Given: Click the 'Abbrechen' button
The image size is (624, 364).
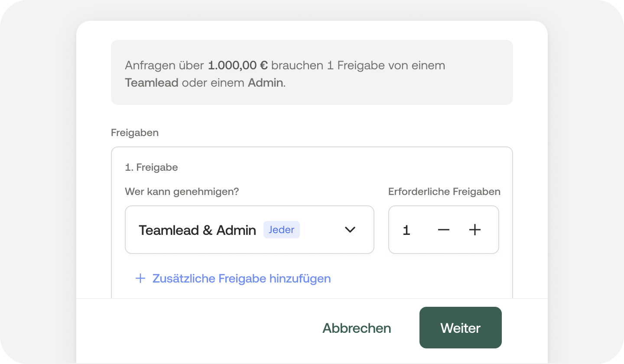Looking at the screenshot, I should pyautogui.click(x=356, y=328).
